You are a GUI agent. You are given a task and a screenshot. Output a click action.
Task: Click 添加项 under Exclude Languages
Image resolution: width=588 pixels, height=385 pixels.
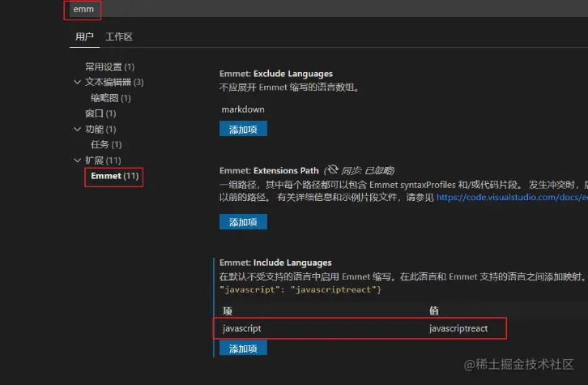click(243, 129)
